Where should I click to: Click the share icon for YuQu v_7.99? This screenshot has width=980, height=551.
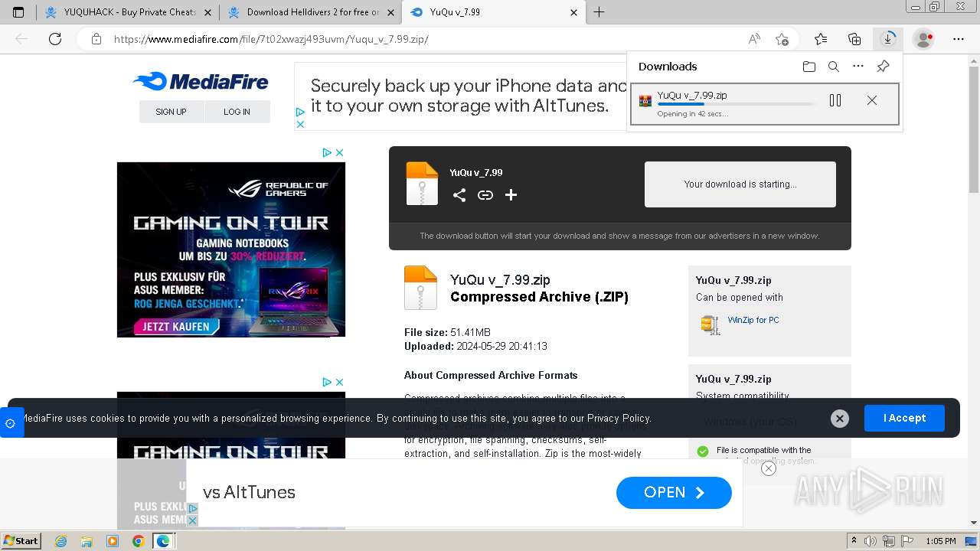[x=459, y=195]
